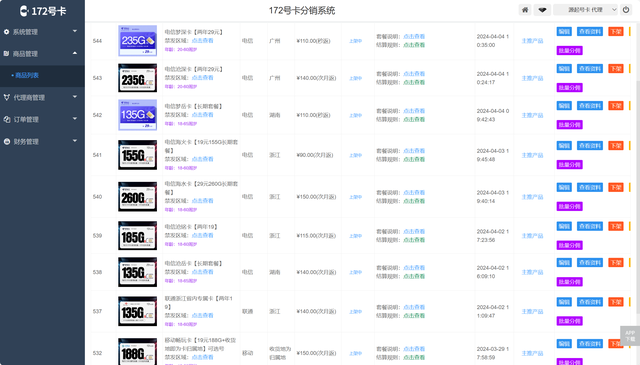This screenshot has width=640, height=365.
Task: Click ID cell 537
Action: pos(97,311)
